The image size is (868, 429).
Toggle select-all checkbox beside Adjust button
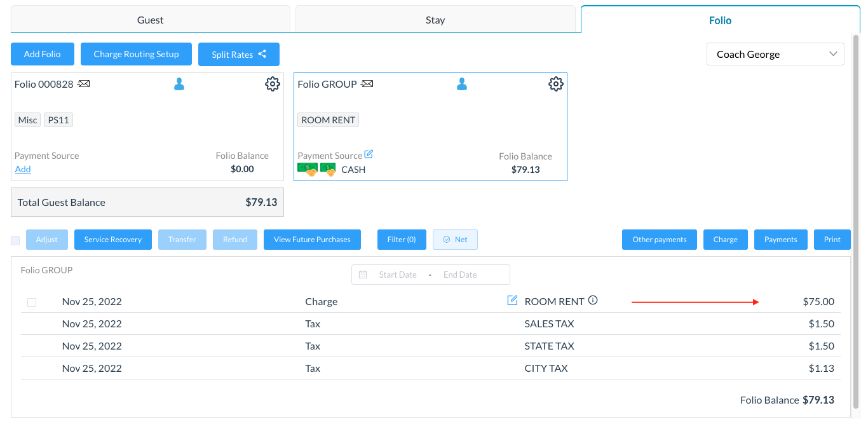click(15, 240)
